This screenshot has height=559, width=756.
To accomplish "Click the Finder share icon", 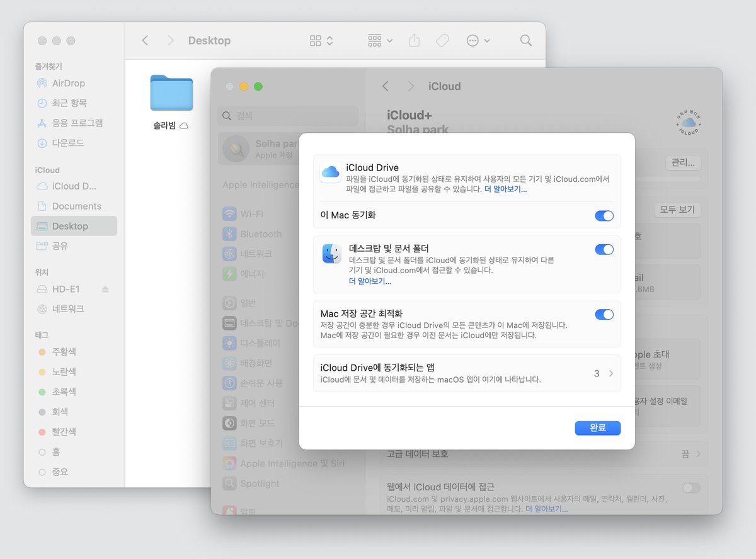I will click(x=414, y=40).
